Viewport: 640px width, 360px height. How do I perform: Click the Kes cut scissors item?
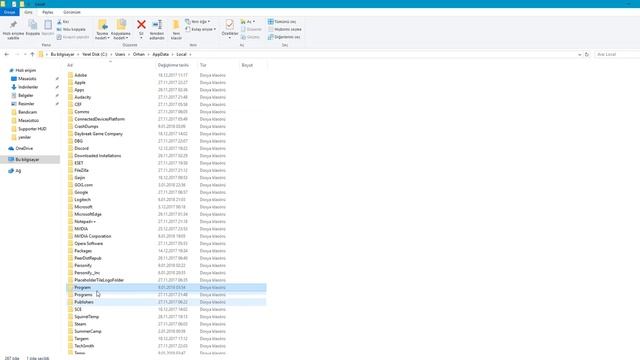[63, 22]
